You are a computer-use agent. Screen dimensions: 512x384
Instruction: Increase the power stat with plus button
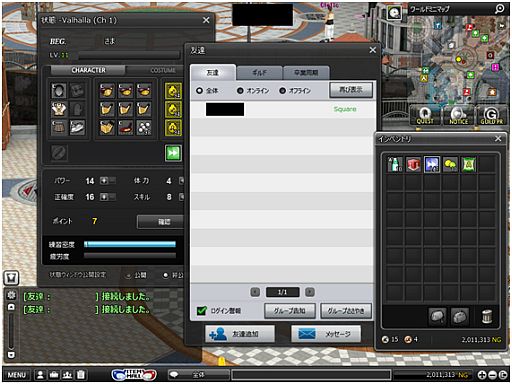104,181
